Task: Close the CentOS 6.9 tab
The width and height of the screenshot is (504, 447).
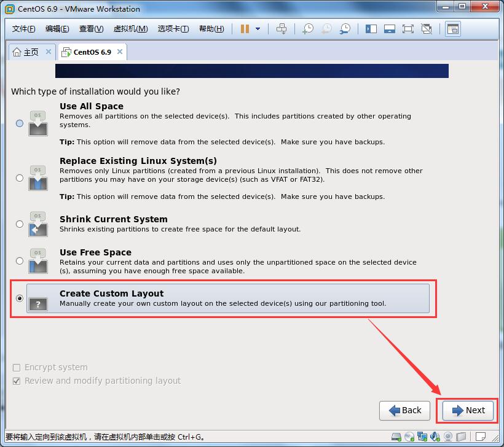Action: pyautogui.click(x=120, y=52)
